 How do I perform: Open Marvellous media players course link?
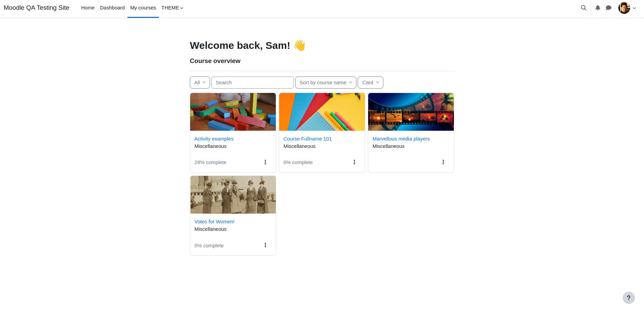401,139
